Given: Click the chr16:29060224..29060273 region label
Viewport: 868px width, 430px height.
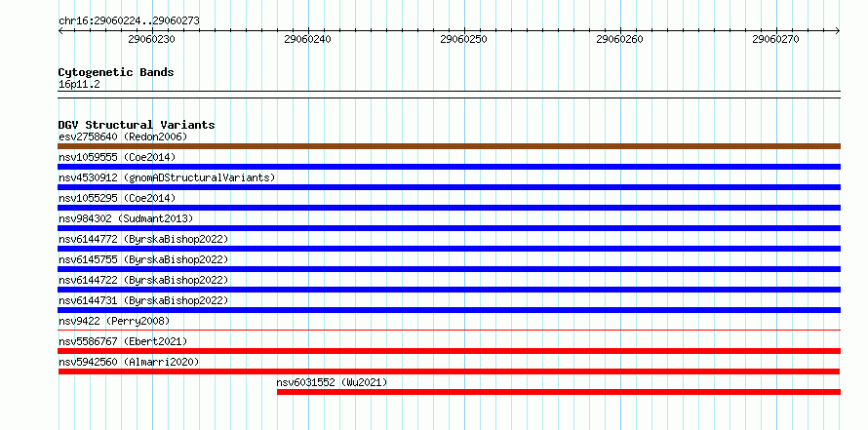Looking at the screenshot, I should point(129,21).
